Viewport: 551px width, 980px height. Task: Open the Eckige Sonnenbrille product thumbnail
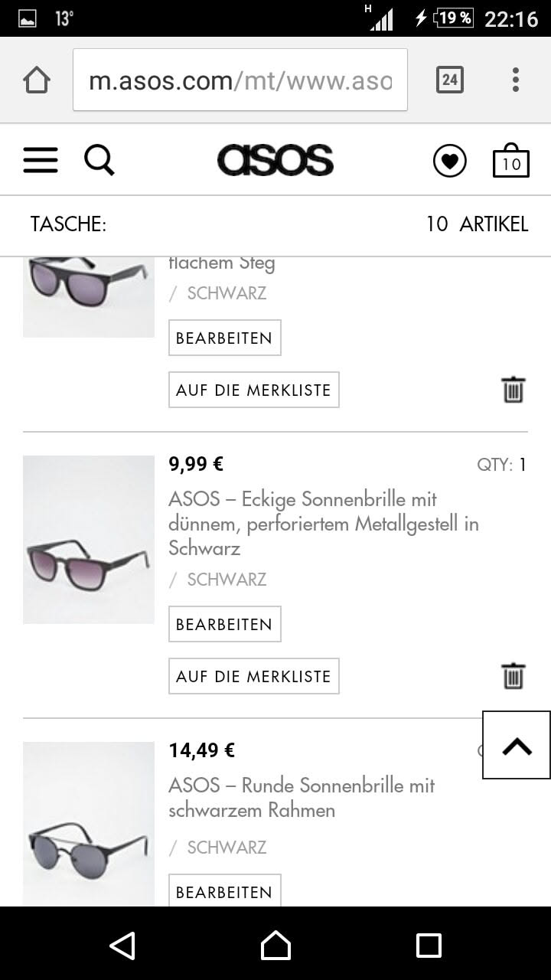89,540
